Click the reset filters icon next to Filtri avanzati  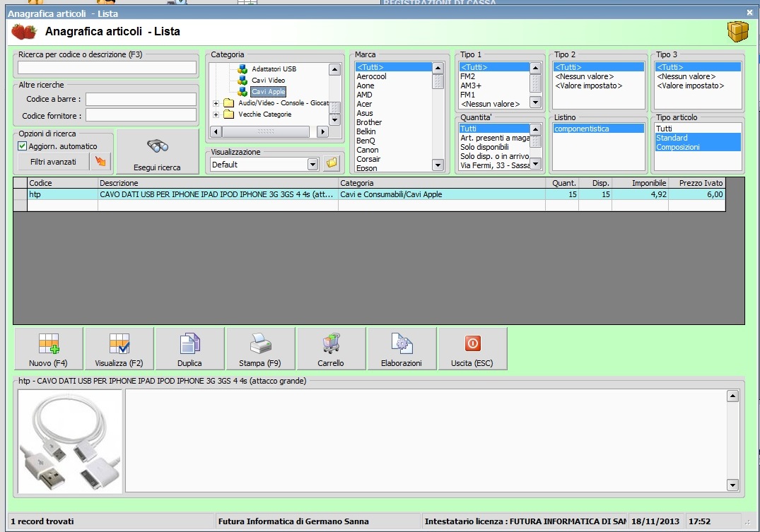click(101, 161)
